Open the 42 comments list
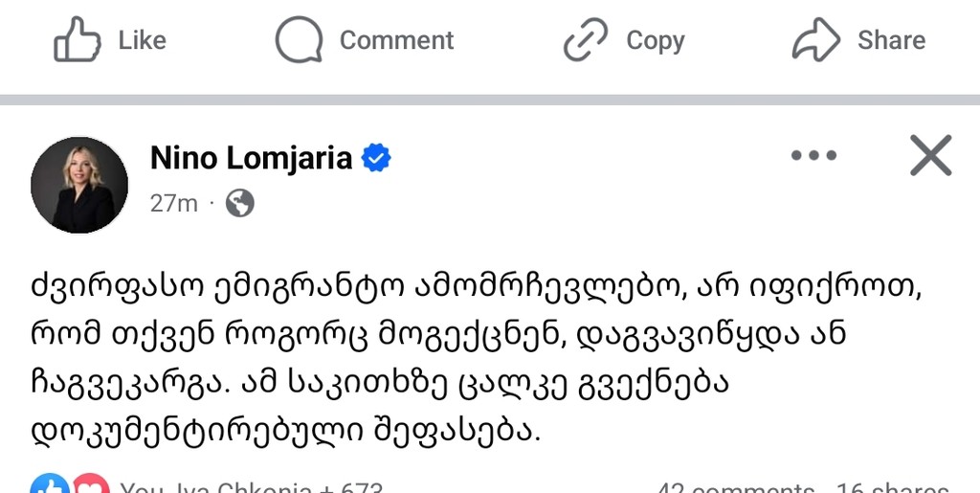Image resolution: width=980 pixels, height=493 pixels. [736, 486]
